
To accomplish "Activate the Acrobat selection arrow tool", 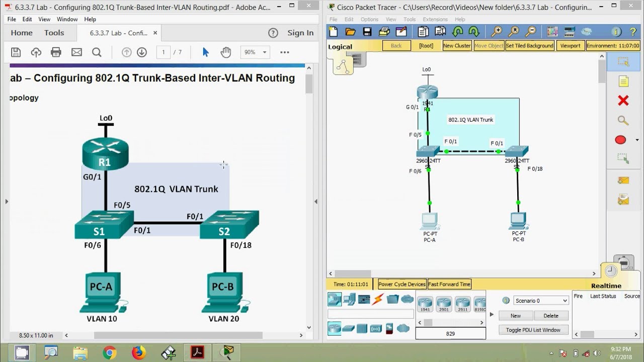I will click(205, 52).
